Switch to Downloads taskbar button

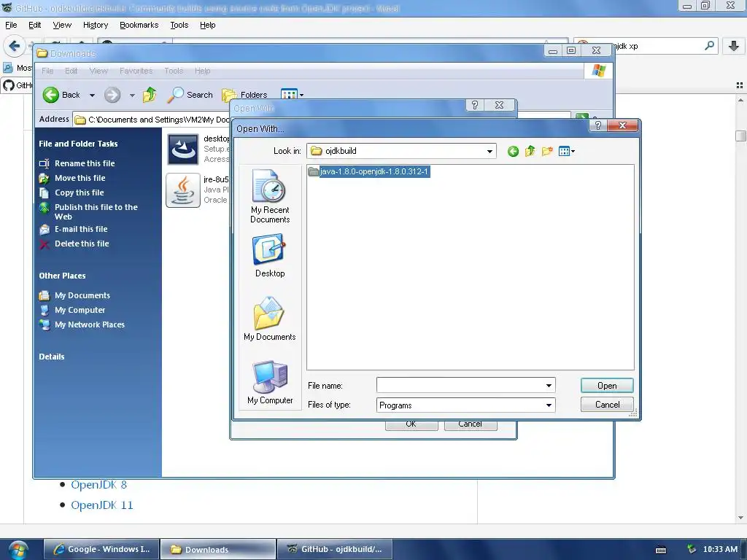(217, 549)
